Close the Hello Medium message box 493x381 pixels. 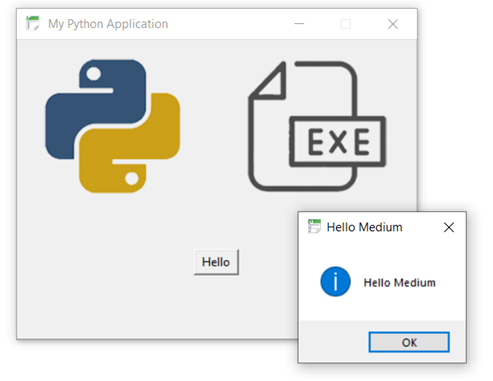point(449,228)
